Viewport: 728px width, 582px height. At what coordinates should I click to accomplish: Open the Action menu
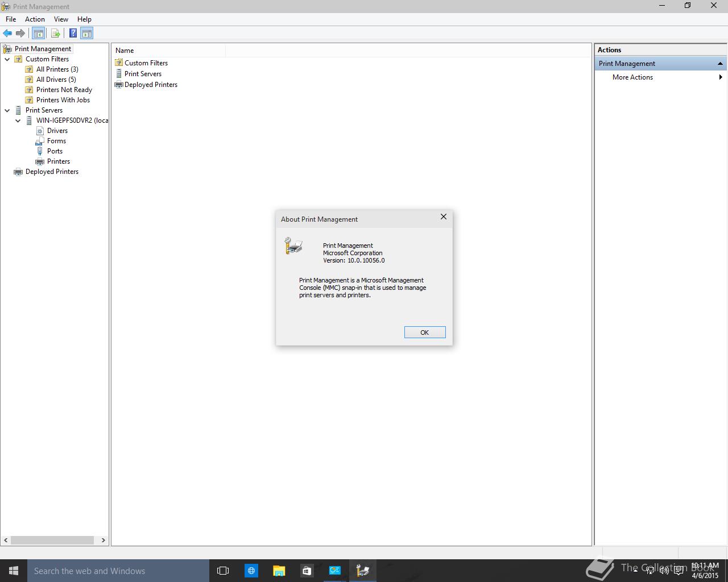[35, 19]
